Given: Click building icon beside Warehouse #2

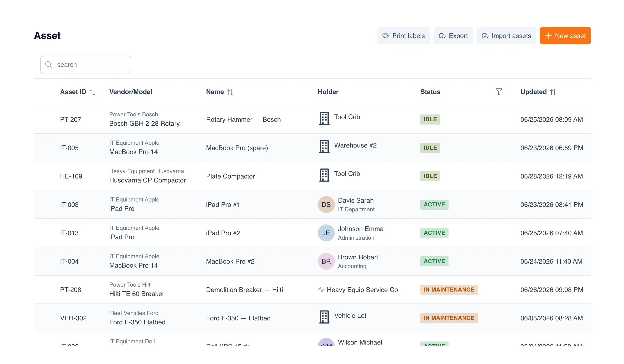Looking at the screenshot, I should tap(324, 147).
